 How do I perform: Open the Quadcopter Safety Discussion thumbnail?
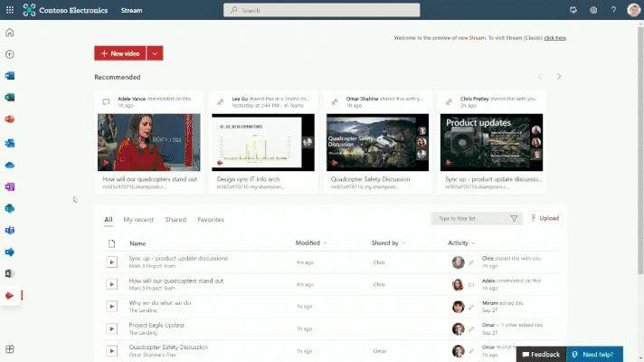pos(377,142)
